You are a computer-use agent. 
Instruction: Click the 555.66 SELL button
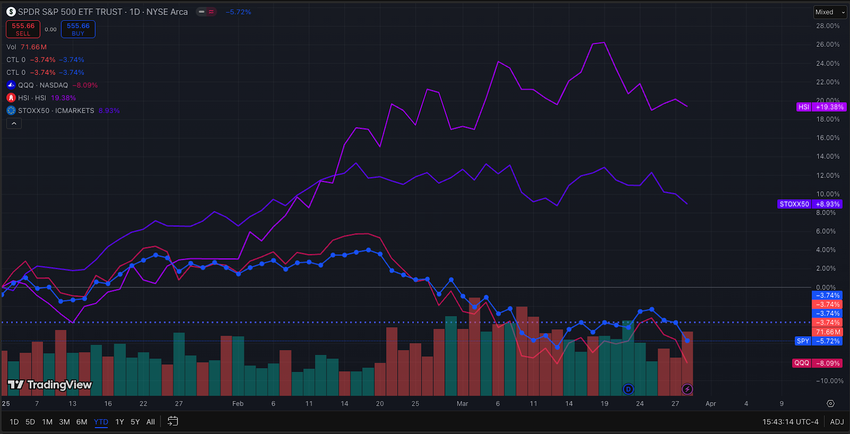pyautogui.click(x=23, y=29)
